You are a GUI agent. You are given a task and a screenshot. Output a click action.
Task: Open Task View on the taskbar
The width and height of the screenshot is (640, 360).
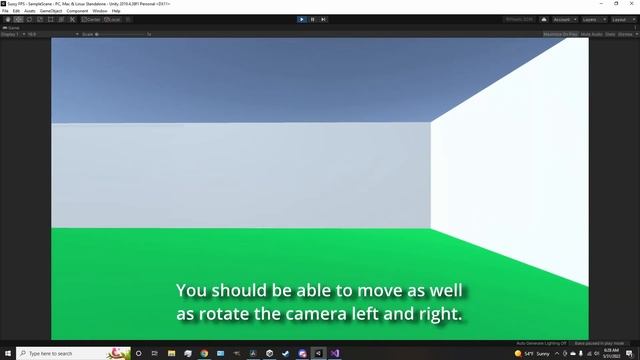[155, 353]
